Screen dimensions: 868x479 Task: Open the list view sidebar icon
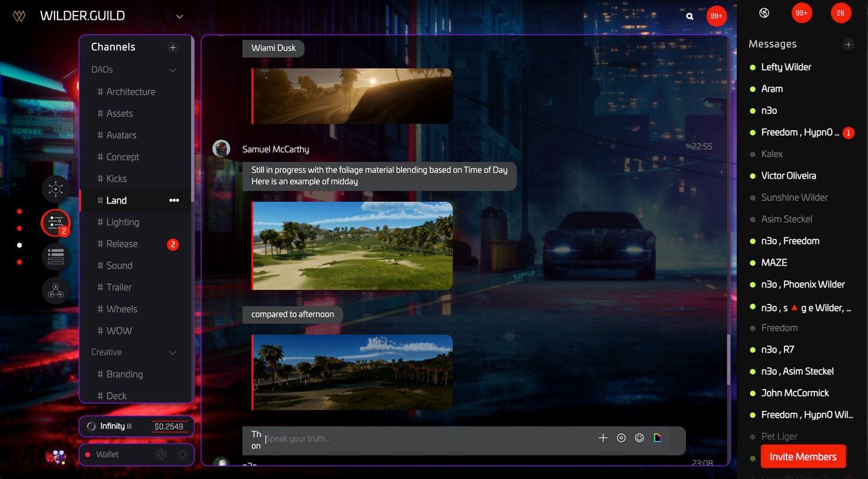pos(56,257)
